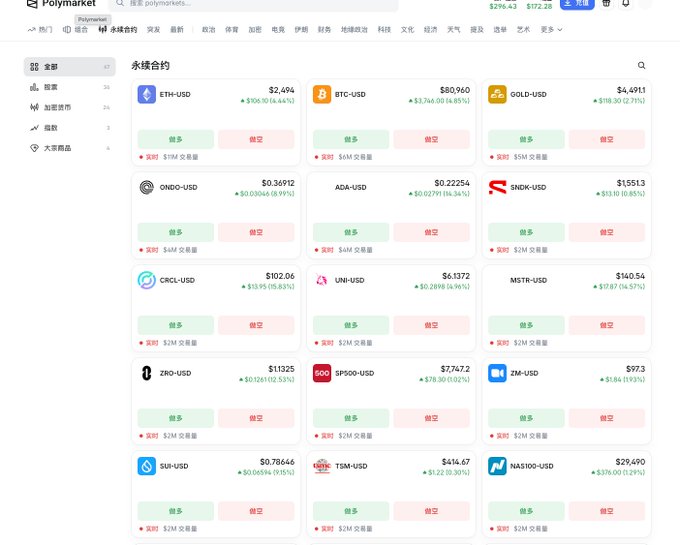This screenshot has width=680, height=545.
Task: Open the 体育 sports category
Action: 232,29
